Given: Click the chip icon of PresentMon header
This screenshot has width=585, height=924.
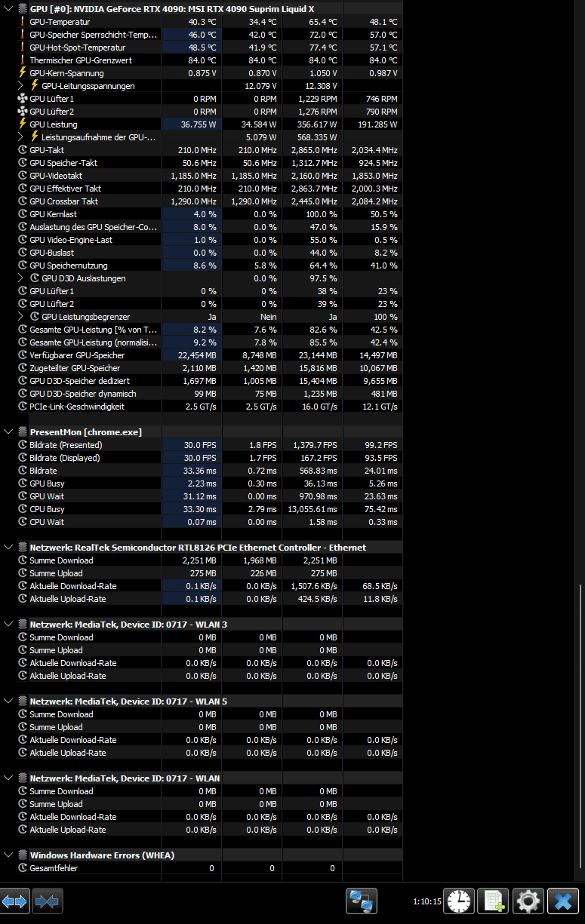Looking at the screenshot, I should [x=23, y=432].
